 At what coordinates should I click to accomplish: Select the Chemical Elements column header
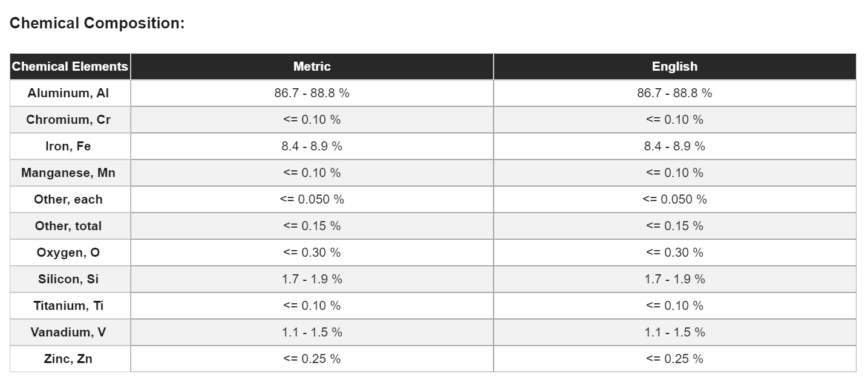coord(70,66)
